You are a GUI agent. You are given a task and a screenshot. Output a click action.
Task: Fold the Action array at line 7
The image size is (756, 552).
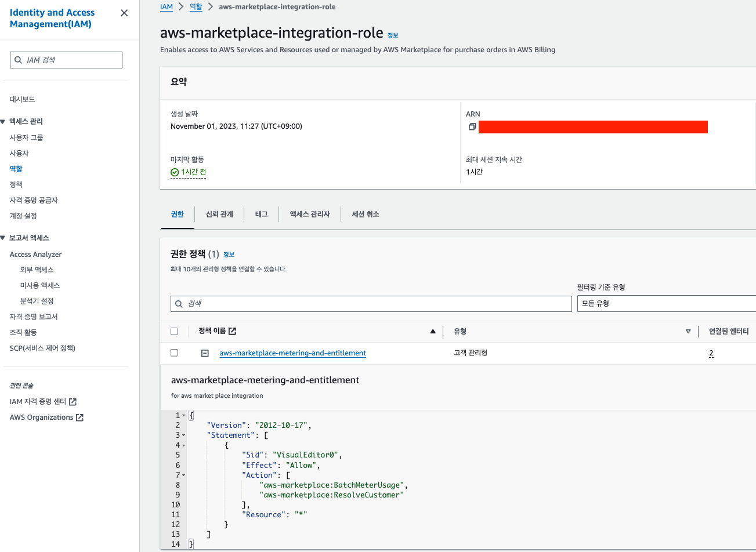(x=184, y=475)
